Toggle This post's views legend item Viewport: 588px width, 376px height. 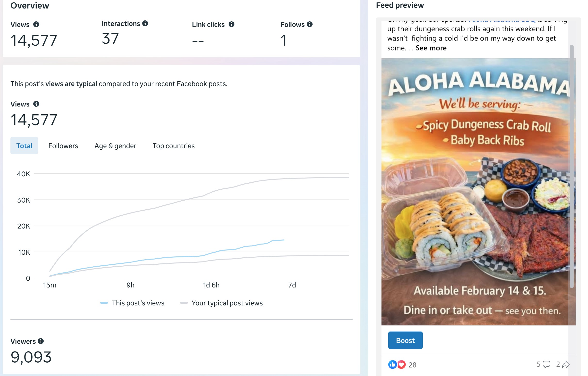[x=132, y=303]
